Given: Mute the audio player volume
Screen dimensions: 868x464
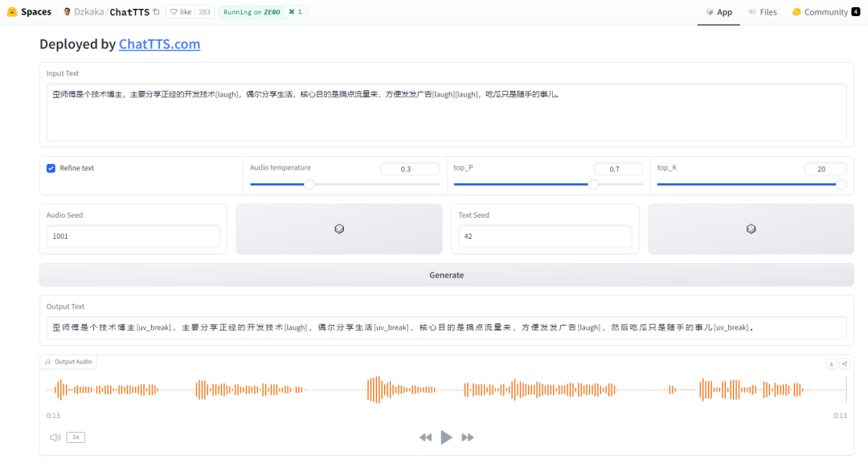Looking at the screenshot, I should point(55,437).
